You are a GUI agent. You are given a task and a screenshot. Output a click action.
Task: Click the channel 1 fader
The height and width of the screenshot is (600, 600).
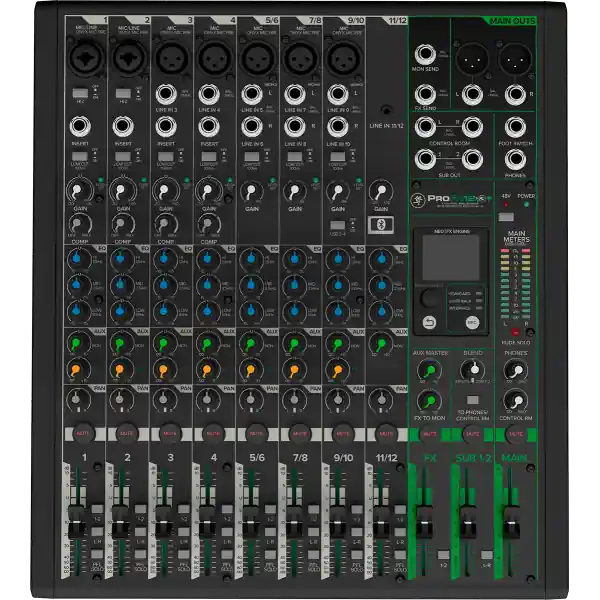pyautogui.click(x=77, y=522)
